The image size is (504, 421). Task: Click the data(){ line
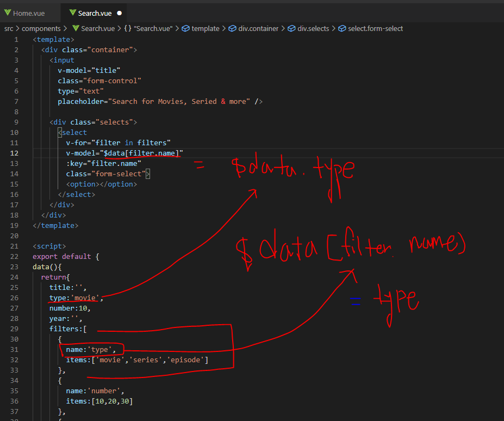(x=47, y=267)
